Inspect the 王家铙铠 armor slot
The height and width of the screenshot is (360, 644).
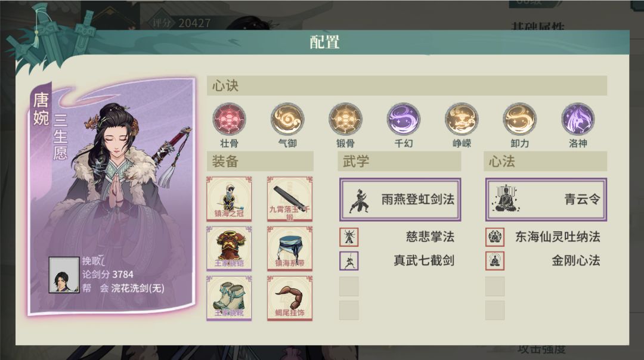tap(229, 249)
